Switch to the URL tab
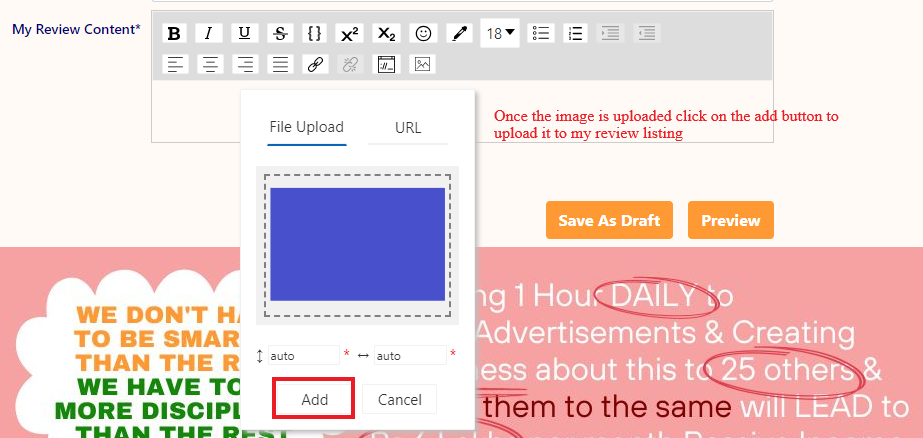The width and height of the screenshot is (923, 438). (x=408, y=128)
